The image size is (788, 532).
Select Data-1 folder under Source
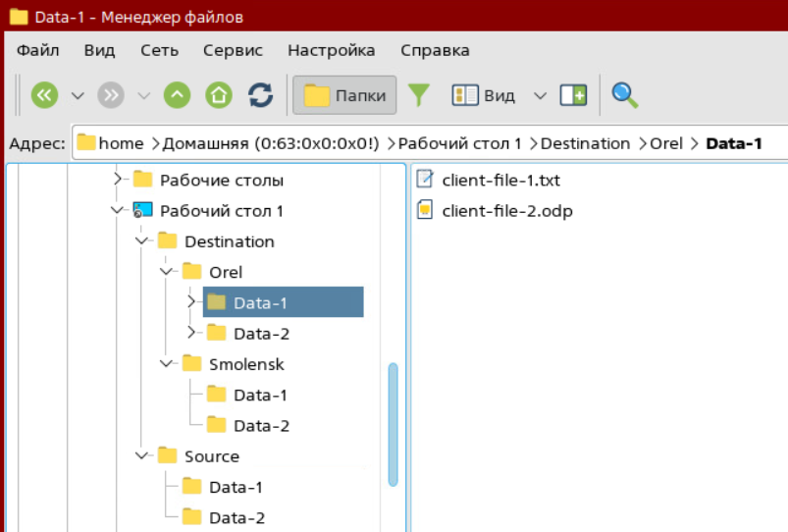236,487
